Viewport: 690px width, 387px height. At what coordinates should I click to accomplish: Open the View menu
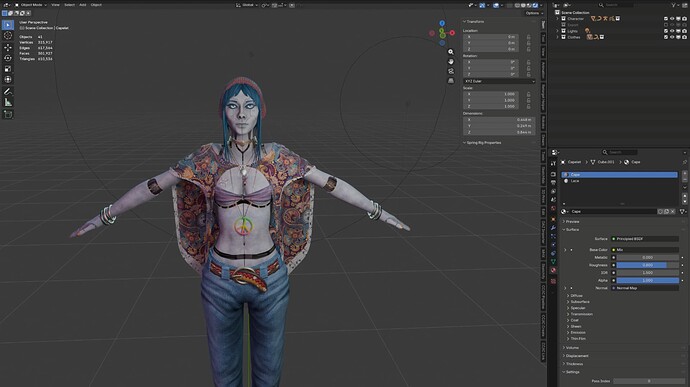tap(55, 5)
